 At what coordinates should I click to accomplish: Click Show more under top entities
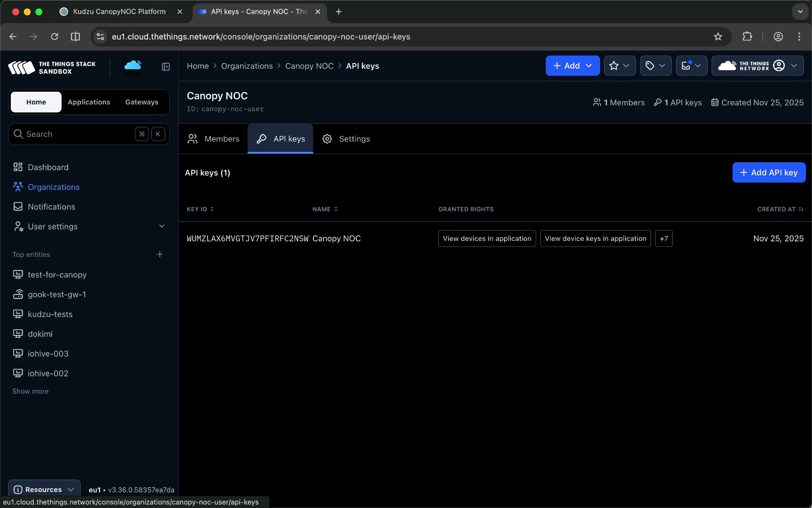pyautogui.click(x=30, y=391)
